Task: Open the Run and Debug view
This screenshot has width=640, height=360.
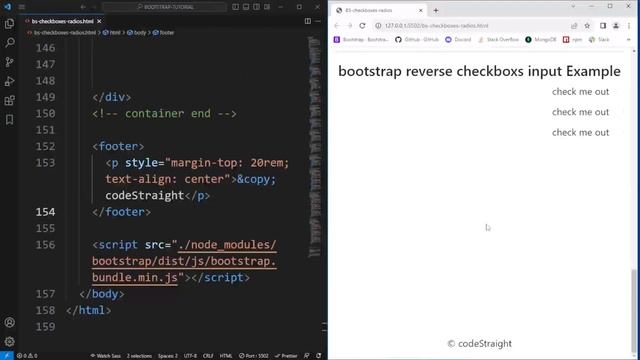Action: point(9,81)
